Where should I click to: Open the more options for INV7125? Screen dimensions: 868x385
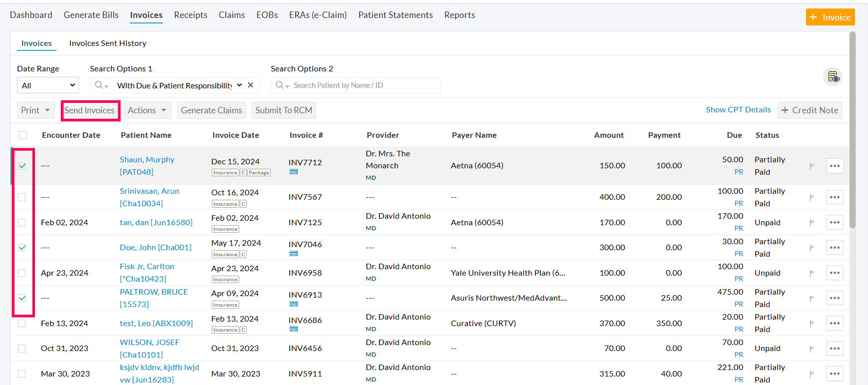point(835,223)
